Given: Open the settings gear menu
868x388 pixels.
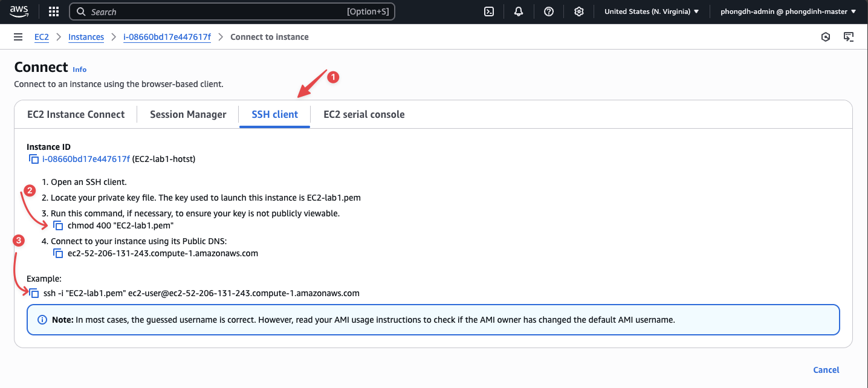Looking at the screenshot, I should tap(579, 11).
